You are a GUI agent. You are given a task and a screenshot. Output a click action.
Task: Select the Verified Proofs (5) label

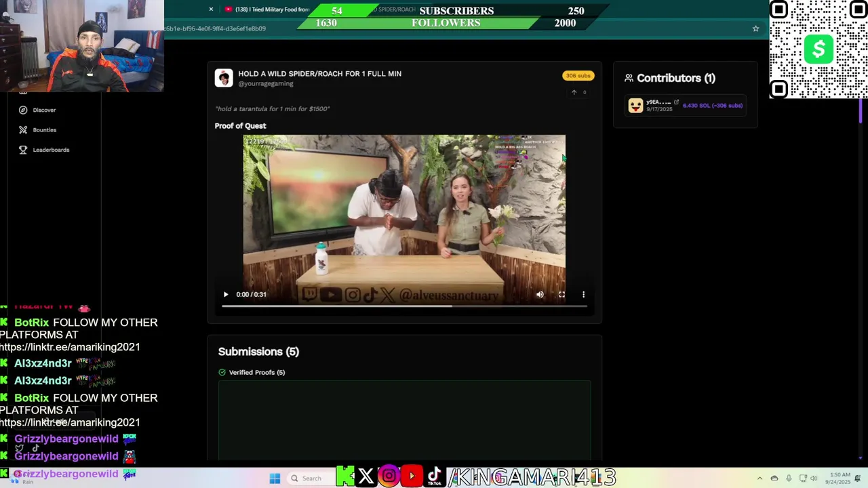257,372
